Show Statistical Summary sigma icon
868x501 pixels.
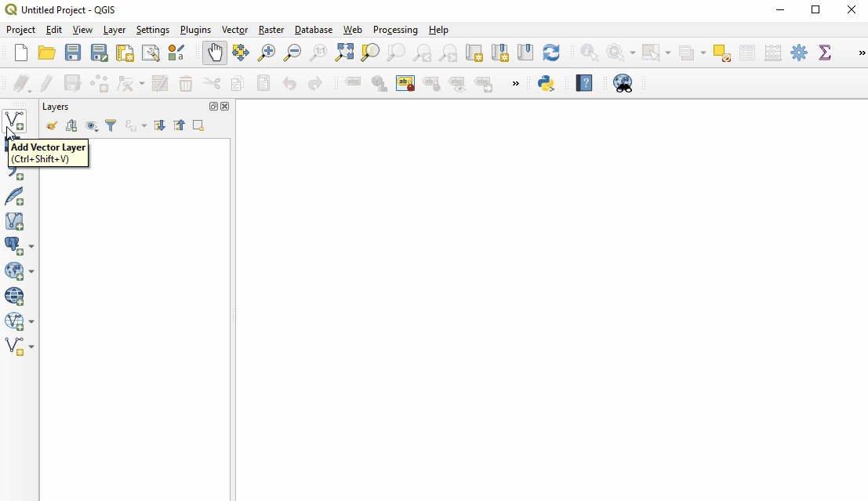pos(825,53)
